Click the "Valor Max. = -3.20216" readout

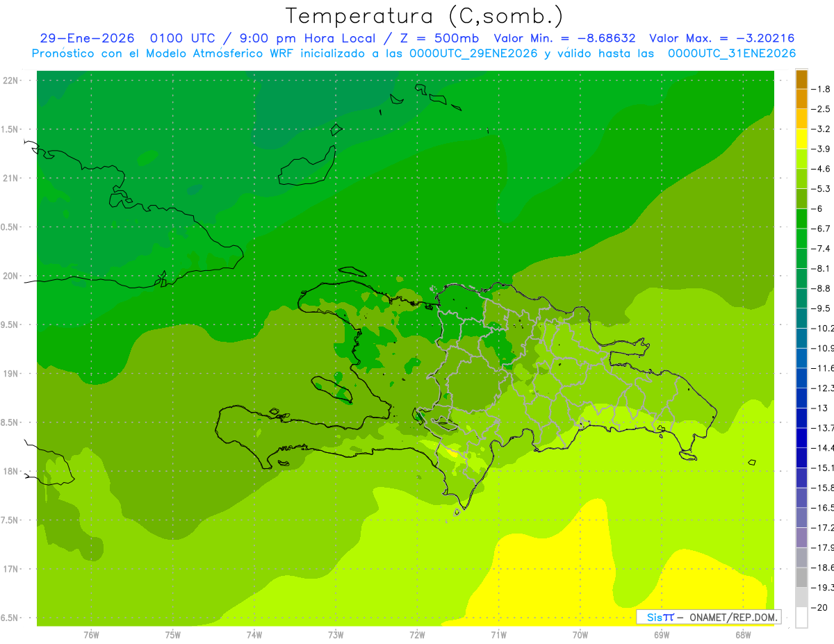click(721, 38)
